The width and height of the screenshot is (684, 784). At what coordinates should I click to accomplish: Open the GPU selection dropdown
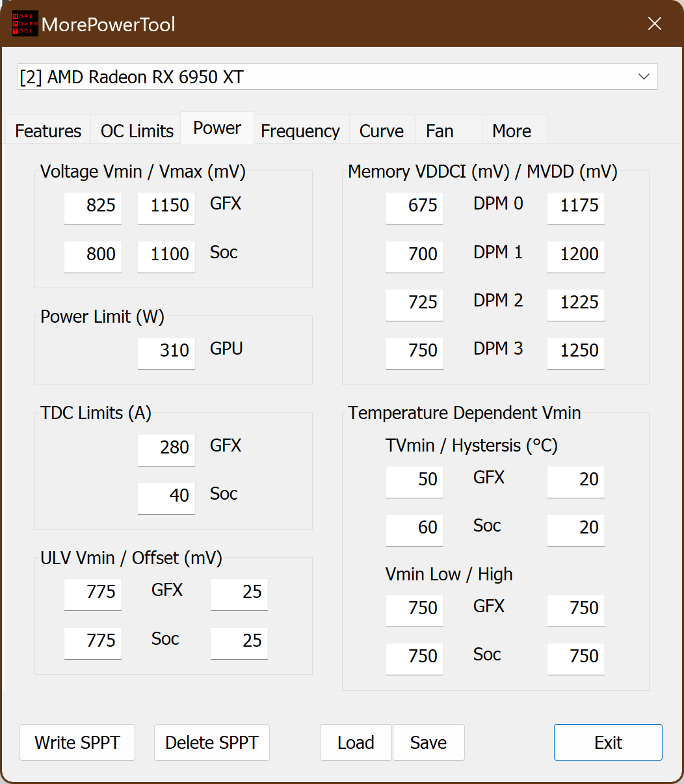click(337, 77)
